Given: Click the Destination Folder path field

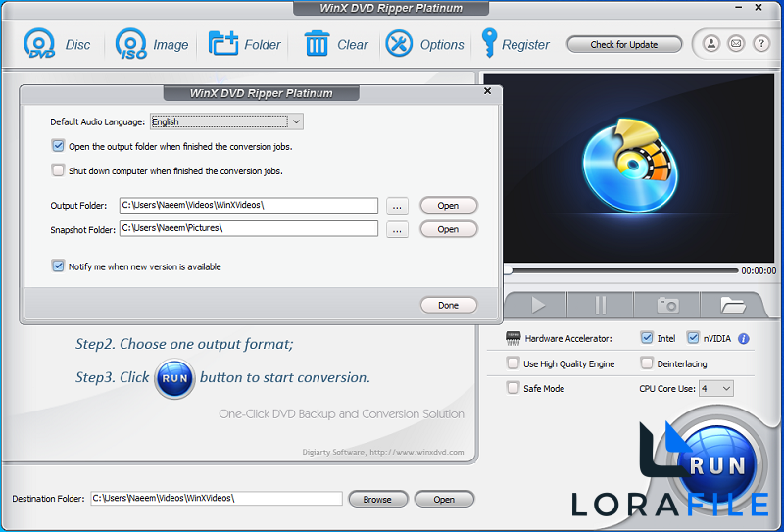Looking at the screenshot, I should pyautogui.click(x=216, y=498).
